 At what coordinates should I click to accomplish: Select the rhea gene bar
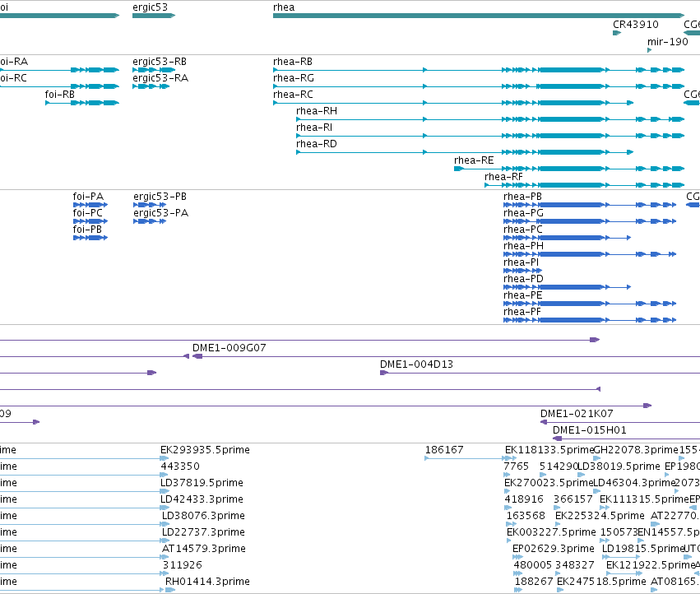click(479, 16)
